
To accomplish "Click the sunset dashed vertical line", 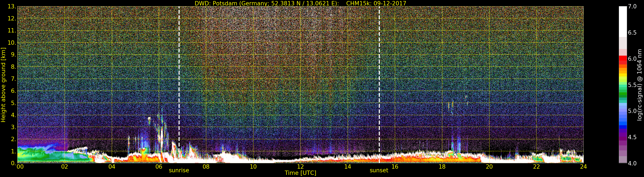I will pos(379,75).
